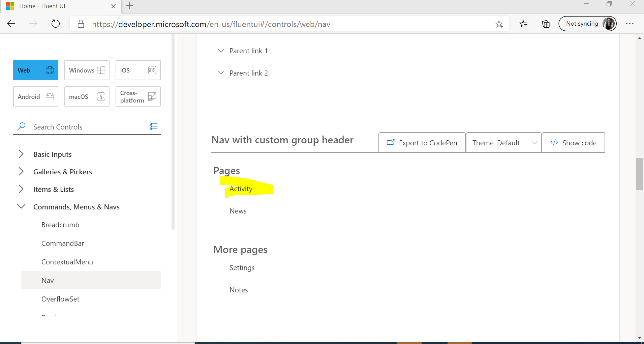Select the Cross-platform tab
Viewport: 644px width, 344px height.
pos(138,96)
